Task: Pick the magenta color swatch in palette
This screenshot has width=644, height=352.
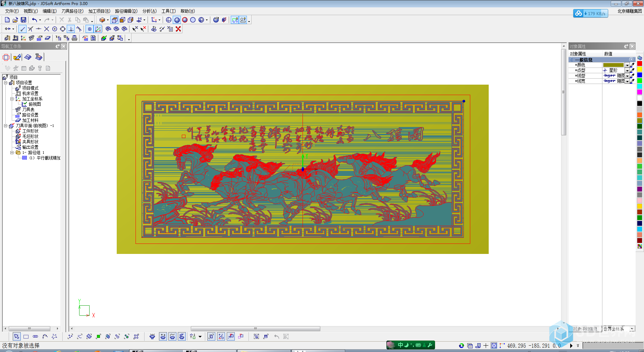Action: coord(640,92)
